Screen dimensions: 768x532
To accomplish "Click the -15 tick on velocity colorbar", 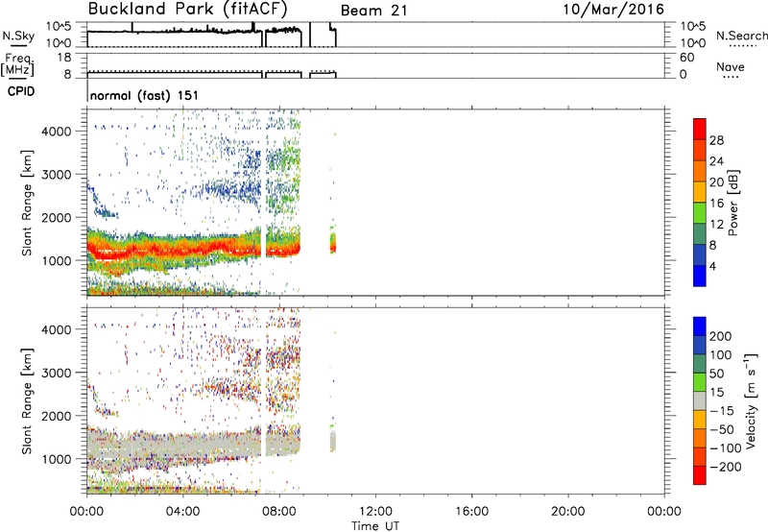I will pos(722,410).
